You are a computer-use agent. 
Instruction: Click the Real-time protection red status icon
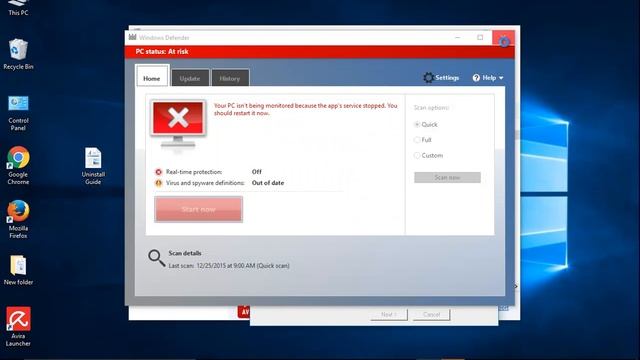point(158,172)
